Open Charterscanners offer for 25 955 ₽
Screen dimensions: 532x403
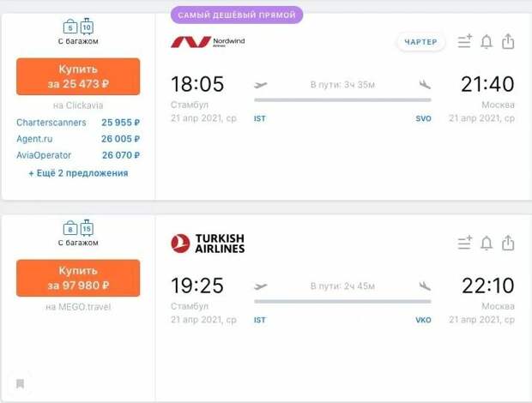(x=78, y=123)
